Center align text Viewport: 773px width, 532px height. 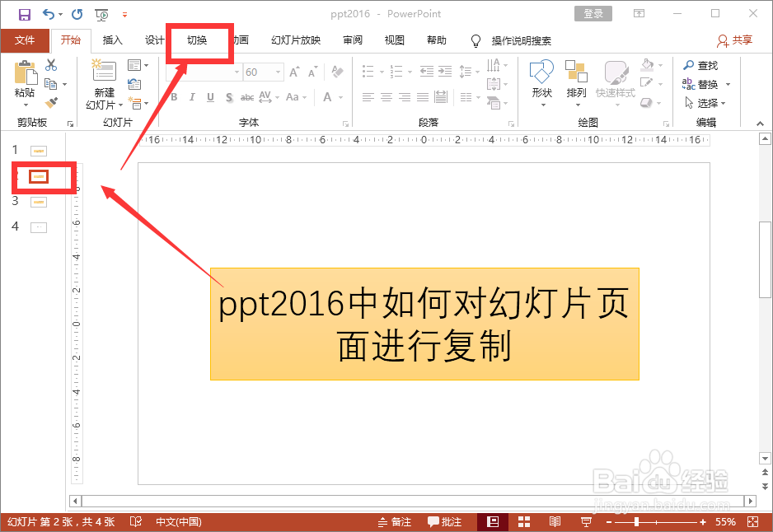386,97
